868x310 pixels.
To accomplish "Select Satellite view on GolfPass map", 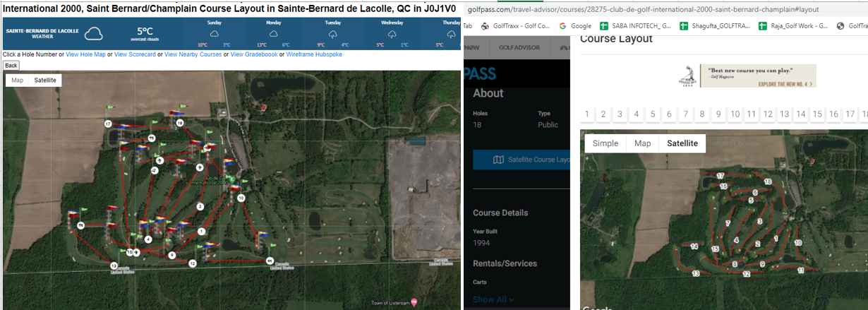I will 682,143.
